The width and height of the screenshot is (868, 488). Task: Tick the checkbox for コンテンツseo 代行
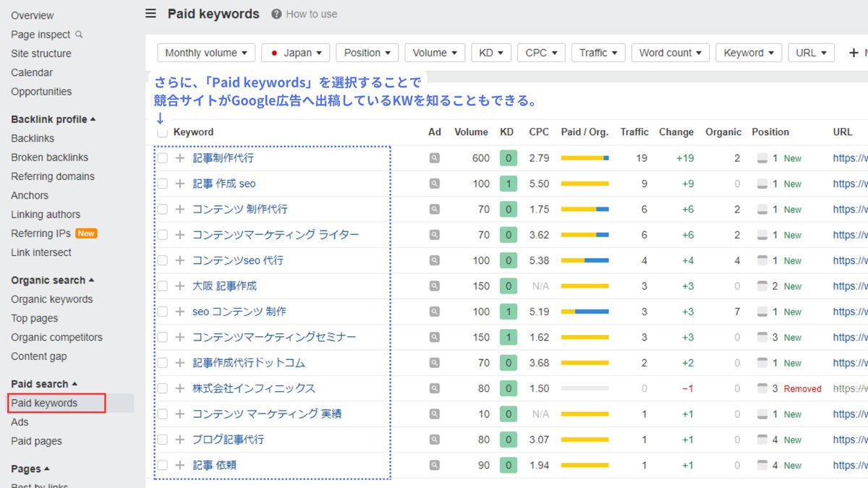[162, 260]
